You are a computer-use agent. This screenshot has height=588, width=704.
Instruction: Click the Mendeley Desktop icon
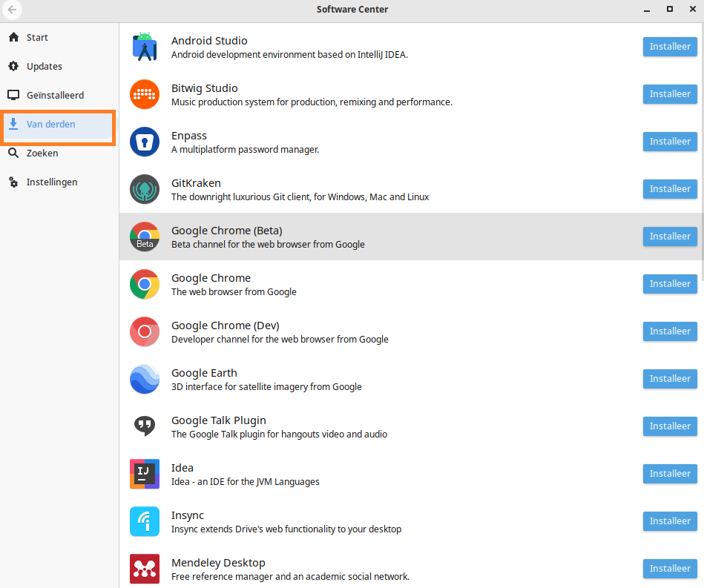[x=145, y=569]
